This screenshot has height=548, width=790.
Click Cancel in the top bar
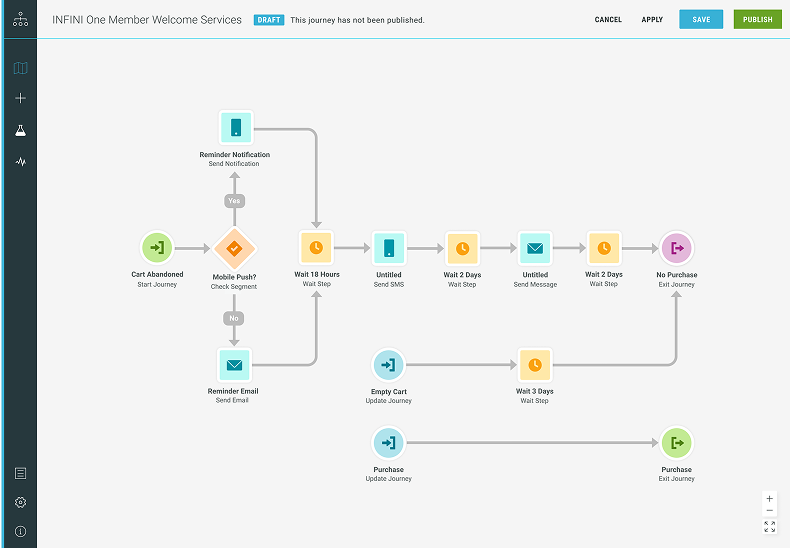608,20
